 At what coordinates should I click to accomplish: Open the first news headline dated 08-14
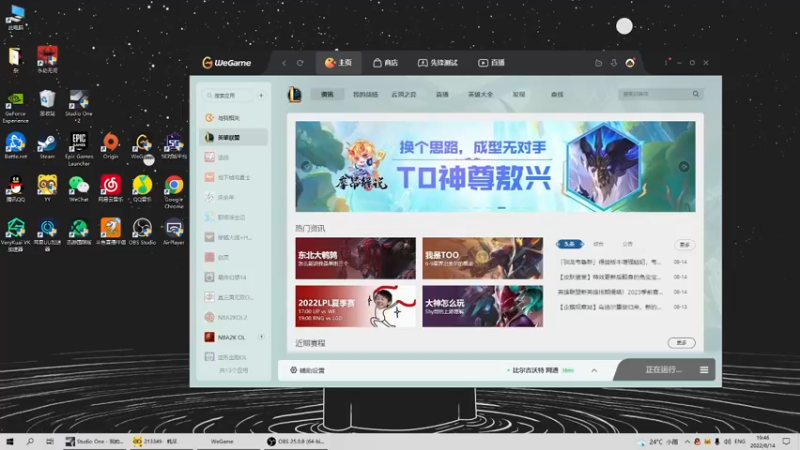point(610,262)
